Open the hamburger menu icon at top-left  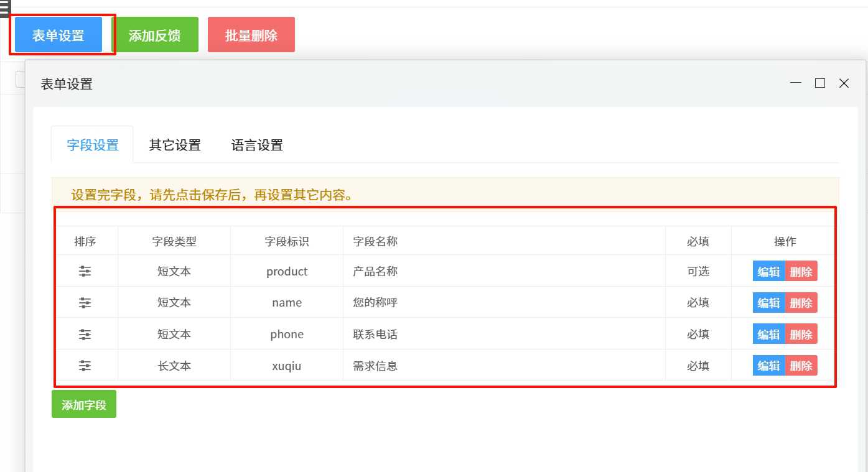(5, 8)
